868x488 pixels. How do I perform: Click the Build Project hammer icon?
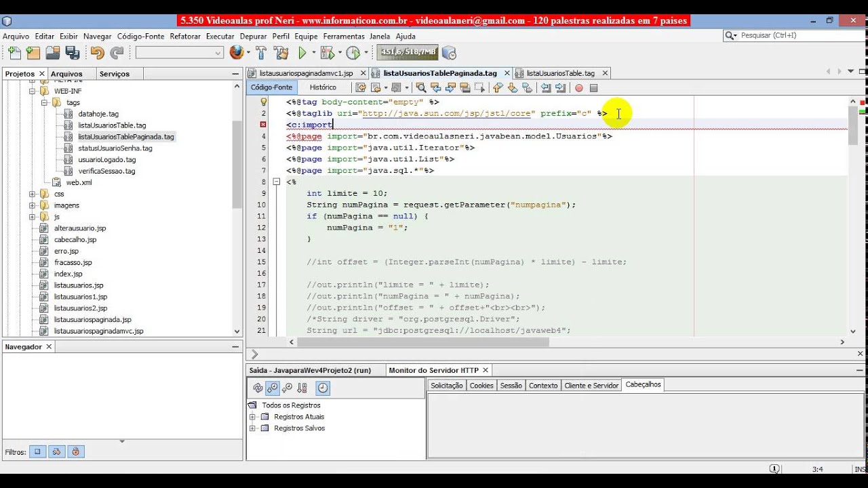[x=261, y=53]
